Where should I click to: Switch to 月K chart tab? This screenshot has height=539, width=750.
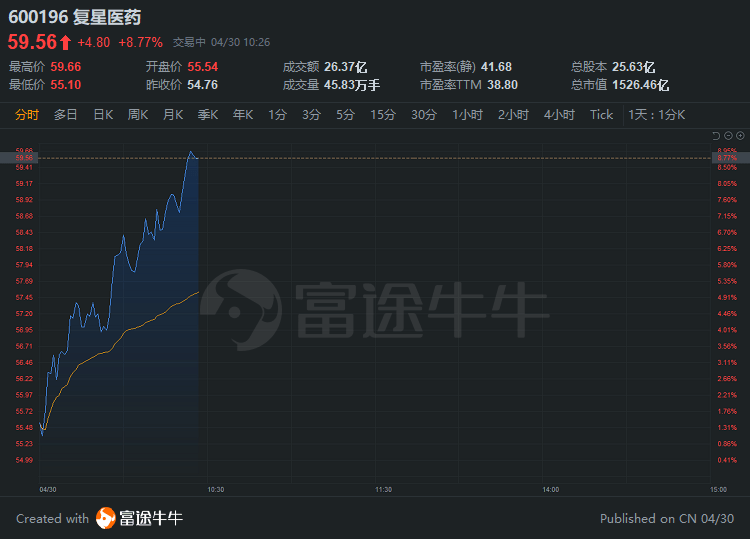(x=173, y=115)
